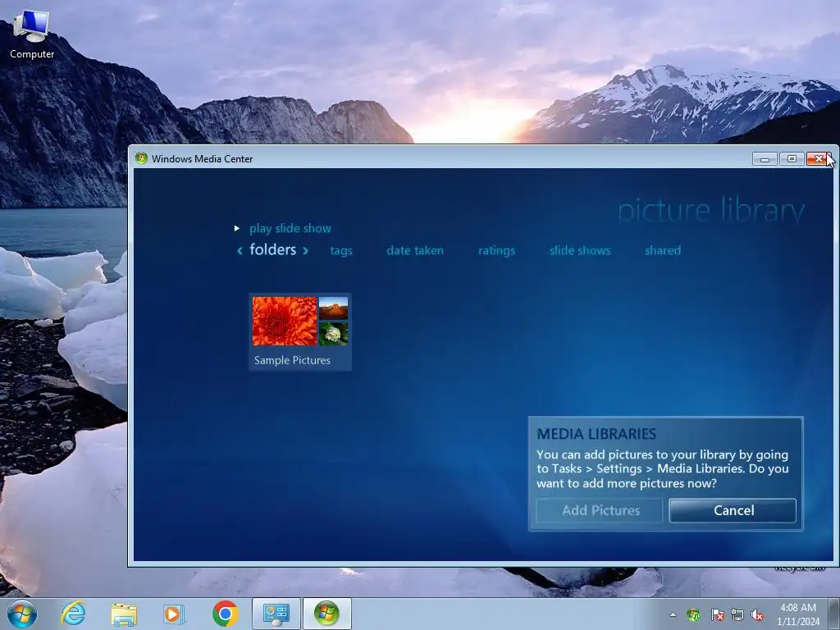The width and height of the screenshot is (840, 630).
Task: Click the right chevron beside folders
Action: [305, 250]
